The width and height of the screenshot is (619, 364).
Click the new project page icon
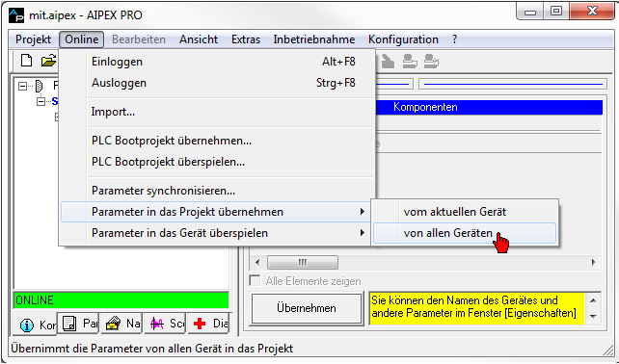pyautogui.click(x=26, y=61)
